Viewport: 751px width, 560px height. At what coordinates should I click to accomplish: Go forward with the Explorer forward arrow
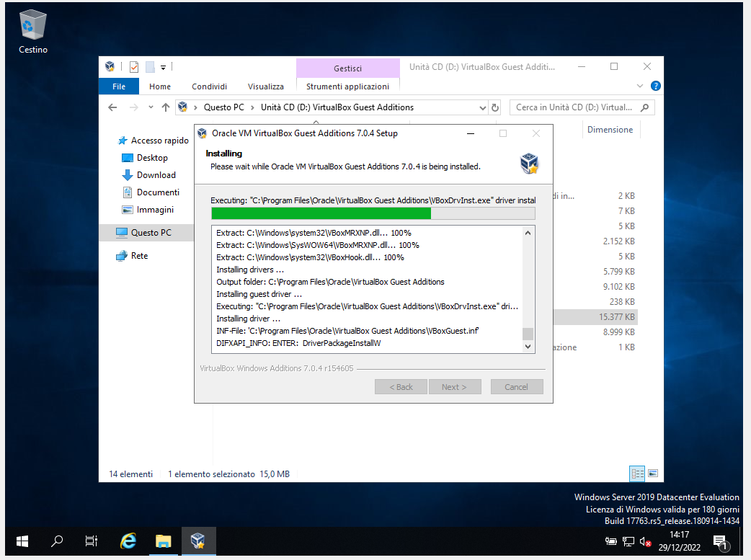pos(133,107)
